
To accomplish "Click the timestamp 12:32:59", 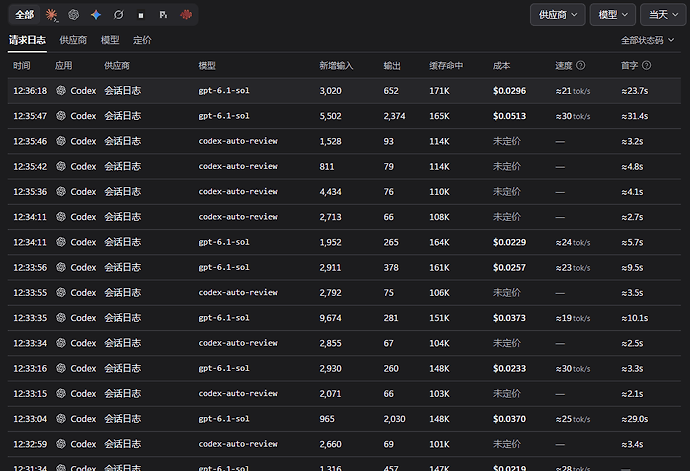I will 30,444.
